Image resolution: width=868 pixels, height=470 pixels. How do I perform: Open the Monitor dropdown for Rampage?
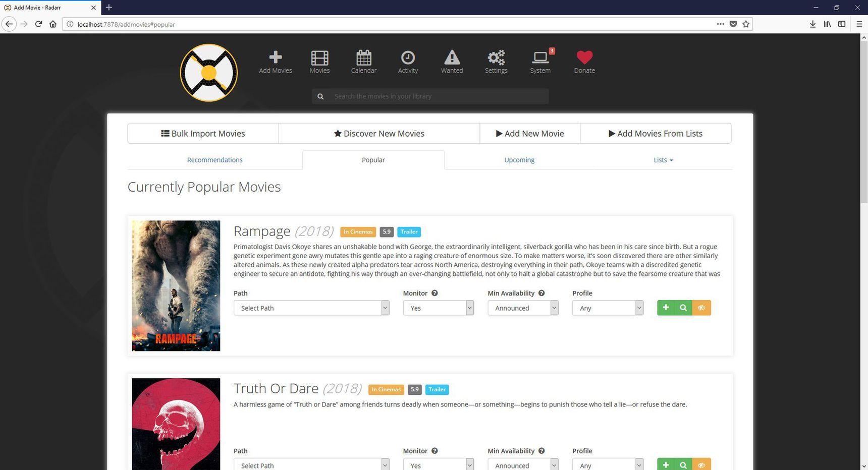tap(439, 308)
